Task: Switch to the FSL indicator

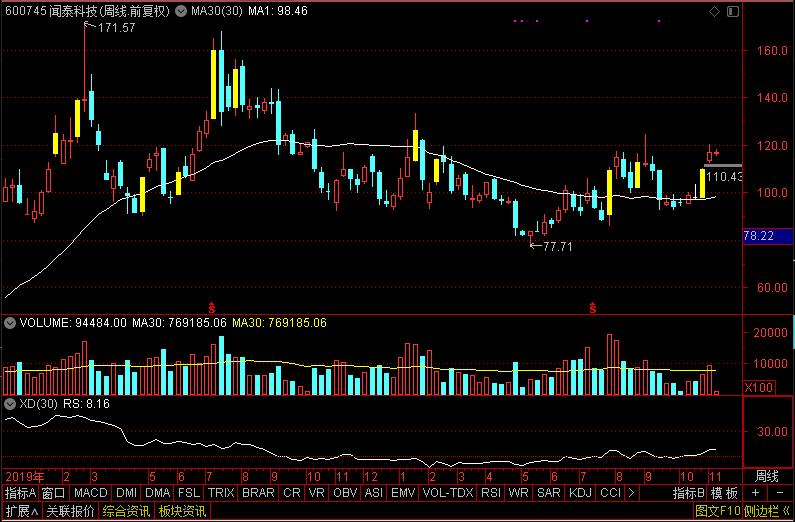Action: coord(189,493)
